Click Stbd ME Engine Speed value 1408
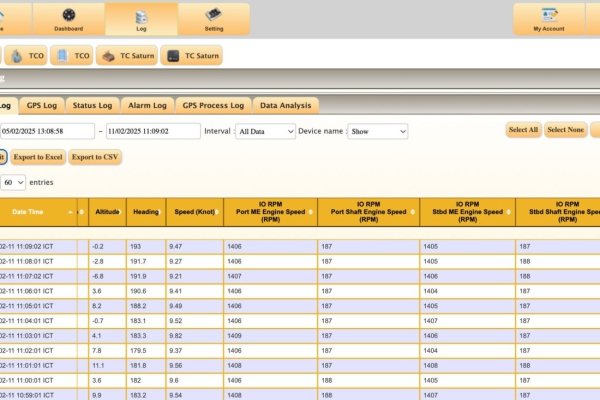Screen dimensions: 600x400 pyautogui.click(x=430, y=366)
